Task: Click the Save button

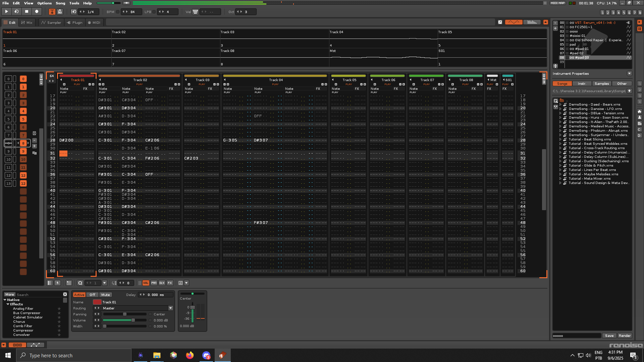Action: point(609,336)
